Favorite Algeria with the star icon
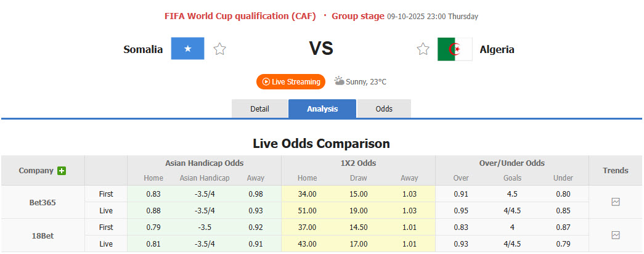The width and height of the screenshot is (644, 254). (x=423, y=49)
